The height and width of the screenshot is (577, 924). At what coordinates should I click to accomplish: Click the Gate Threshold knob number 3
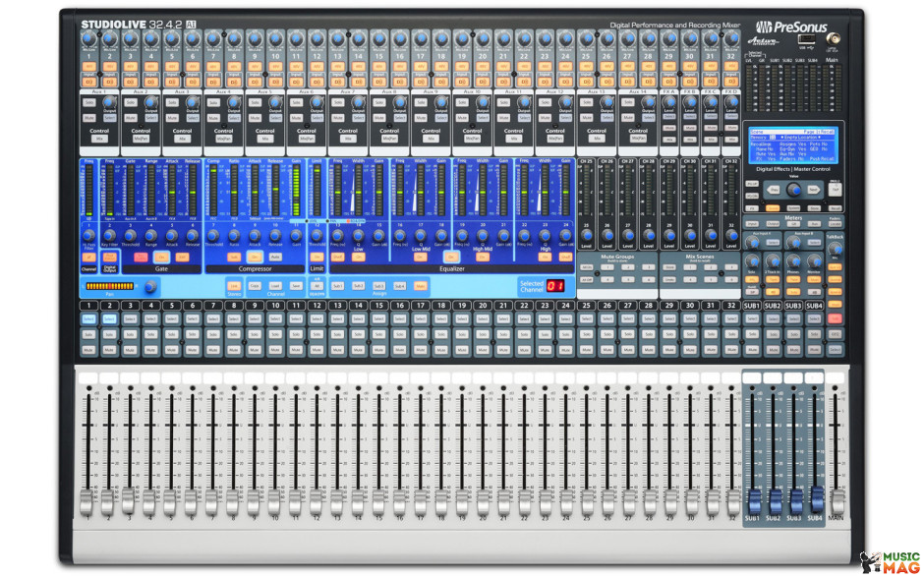pos(130,236)
